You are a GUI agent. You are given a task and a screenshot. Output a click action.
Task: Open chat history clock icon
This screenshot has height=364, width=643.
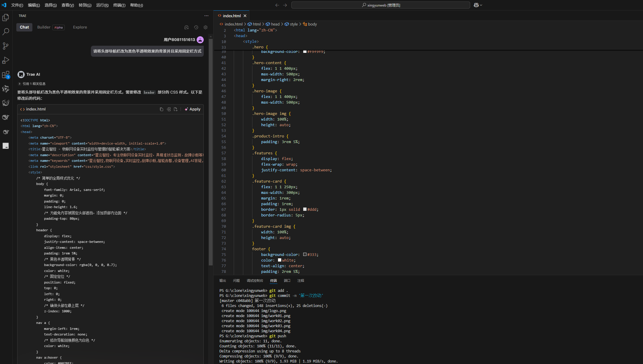coord(196,27)
